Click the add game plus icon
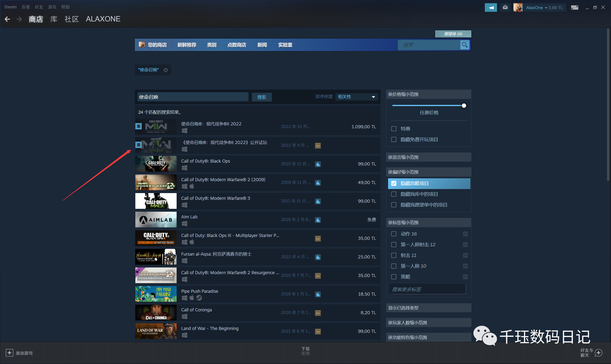Image resolution: width=611 pixels, height=364 pixels. click(x=9, y=353)
